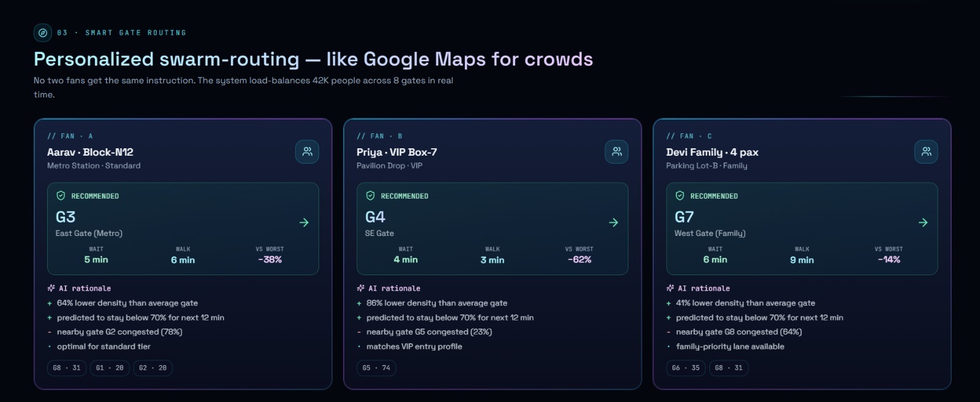Click the compass icon beside Smart Gate Routing
This screenshot has height=402, width=980.
(x=43, y=32)
